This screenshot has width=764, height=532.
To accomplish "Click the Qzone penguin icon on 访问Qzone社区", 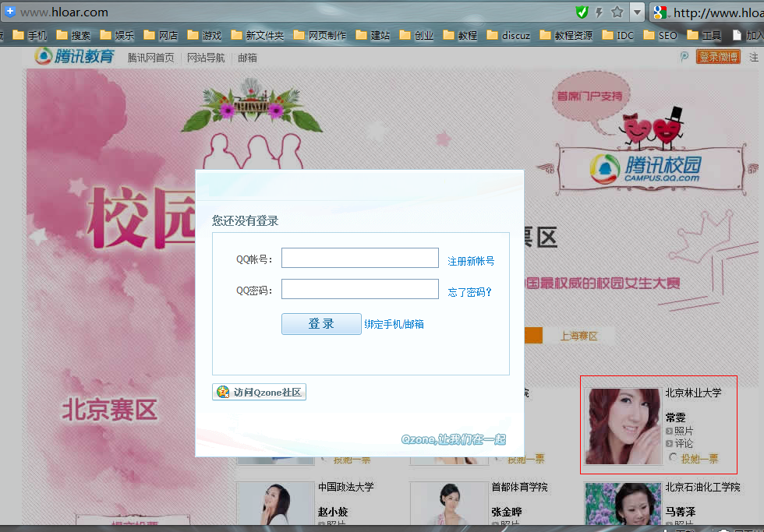I will (222, 392).
